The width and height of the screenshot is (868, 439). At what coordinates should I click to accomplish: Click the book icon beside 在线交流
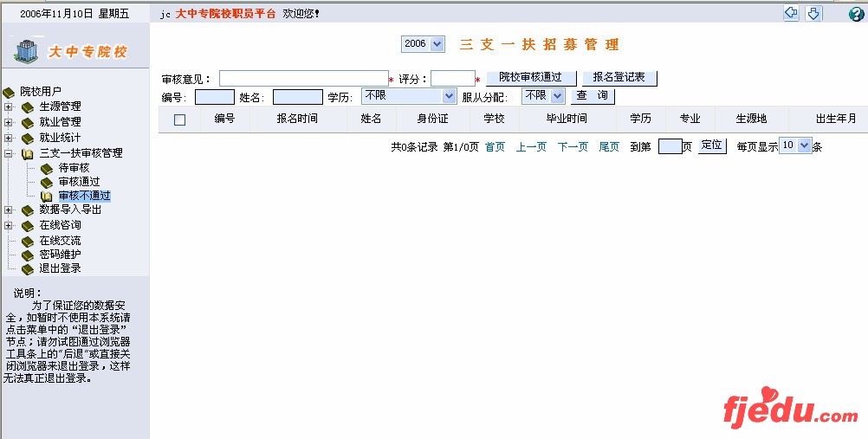click(28, 241)
